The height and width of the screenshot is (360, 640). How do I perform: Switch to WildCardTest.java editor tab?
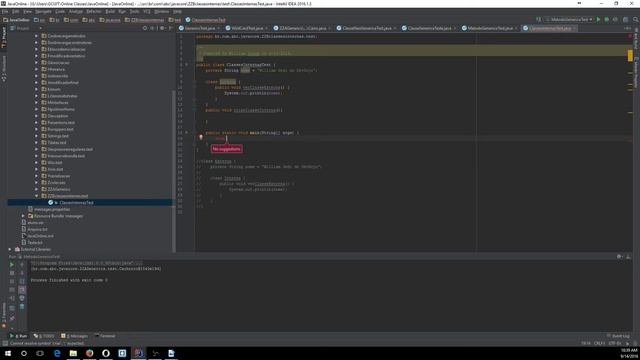click(x=247, y=28)
